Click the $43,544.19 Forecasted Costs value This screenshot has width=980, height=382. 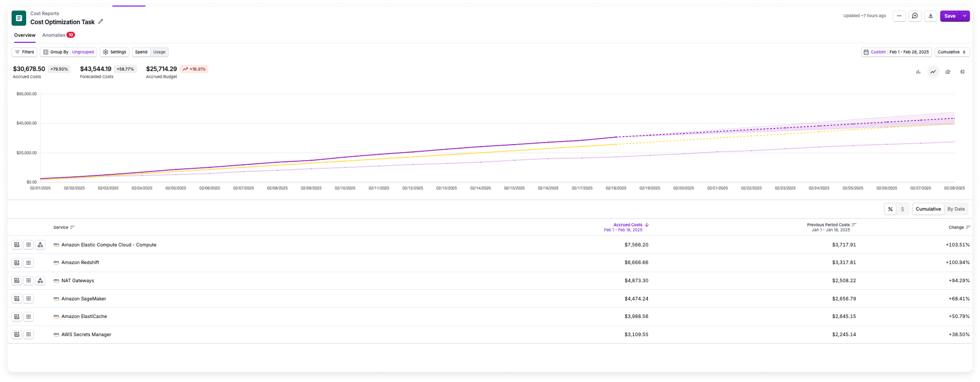tap(96, 69)
